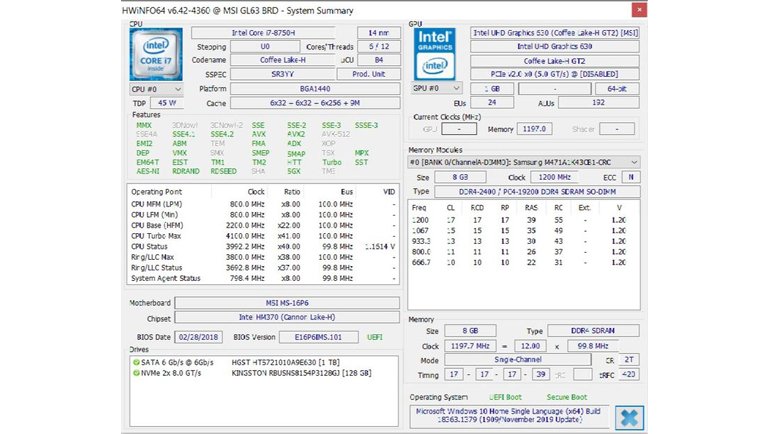Click the BIOS date 02/28/2018 field
The width and height of the screenshot is (770, 434).
click(198, 337)
